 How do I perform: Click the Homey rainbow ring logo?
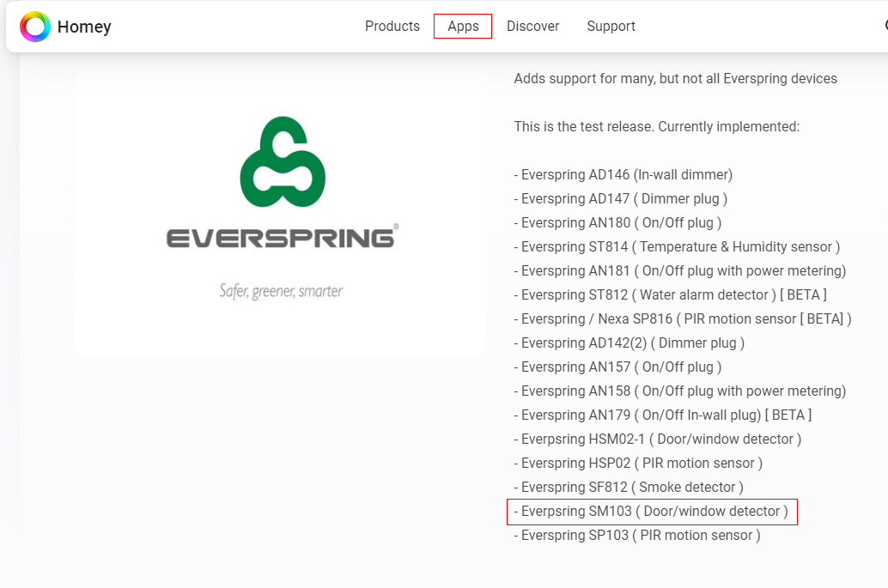35,27
